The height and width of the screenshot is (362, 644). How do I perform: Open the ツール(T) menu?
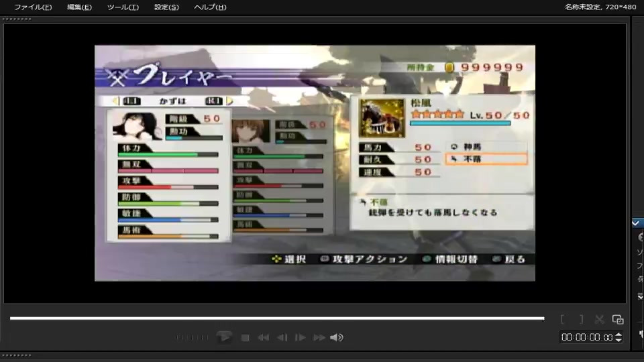click(x=123, y=7)
